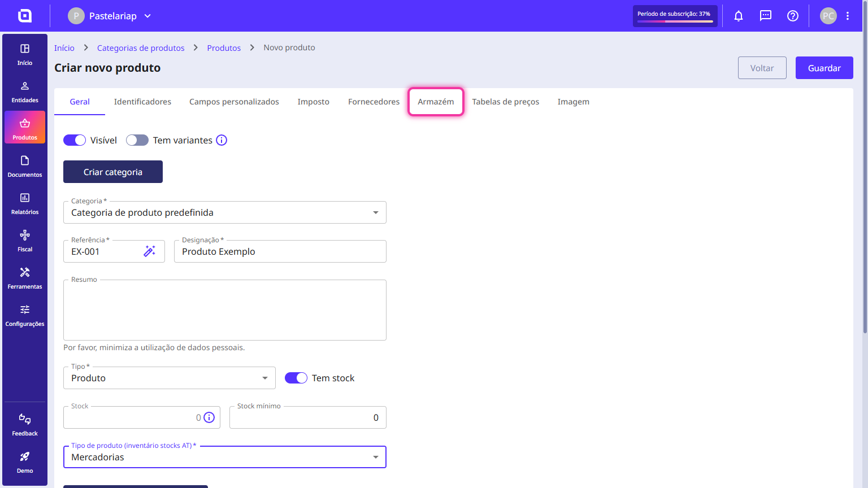Open the Imposto tab
The height and width of the screenshot is (488, 868).
click(314, 102)
